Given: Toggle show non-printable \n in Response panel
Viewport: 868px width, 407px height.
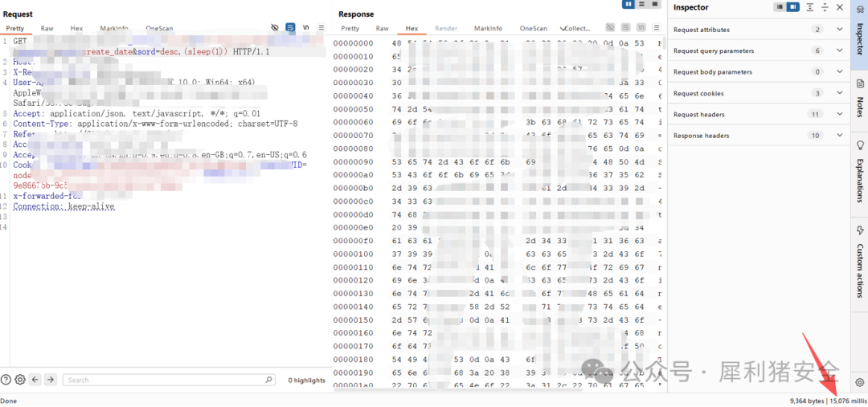Looking at the screenshot, I should click(641, 27).
